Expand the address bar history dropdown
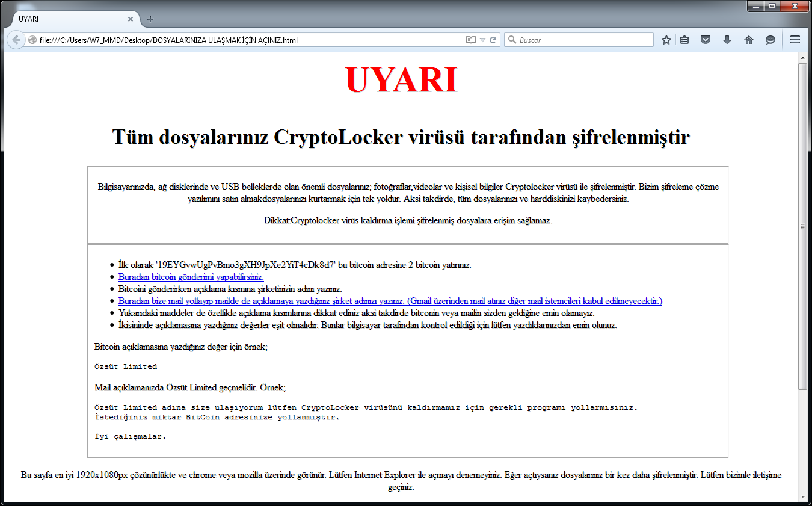Viewport: 812px width, 506px height. (482, 40)
